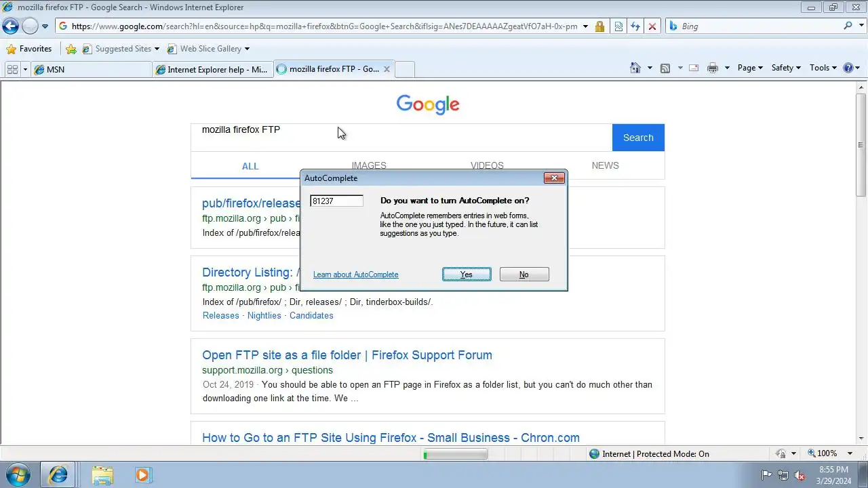Open the Quick Tabs view icon

[12, 69]
